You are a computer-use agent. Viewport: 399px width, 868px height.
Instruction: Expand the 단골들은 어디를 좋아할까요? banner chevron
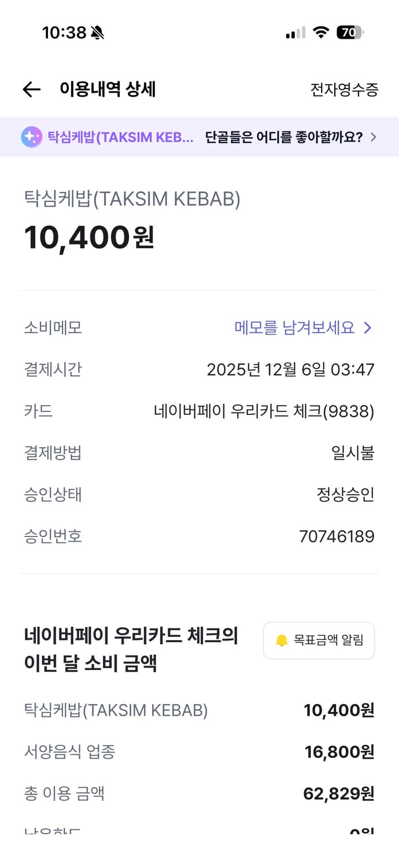tap(374, 137)
